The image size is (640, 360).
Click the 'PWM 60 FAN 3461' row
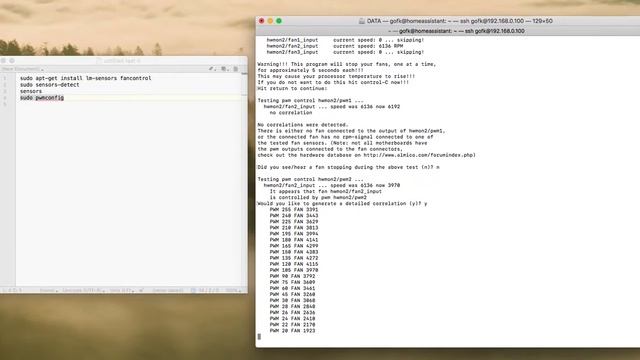pos(292,288)
